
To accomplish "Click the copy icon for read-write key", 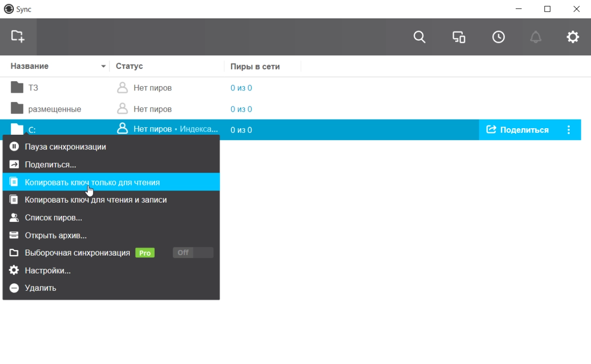I will click(14, 200).
